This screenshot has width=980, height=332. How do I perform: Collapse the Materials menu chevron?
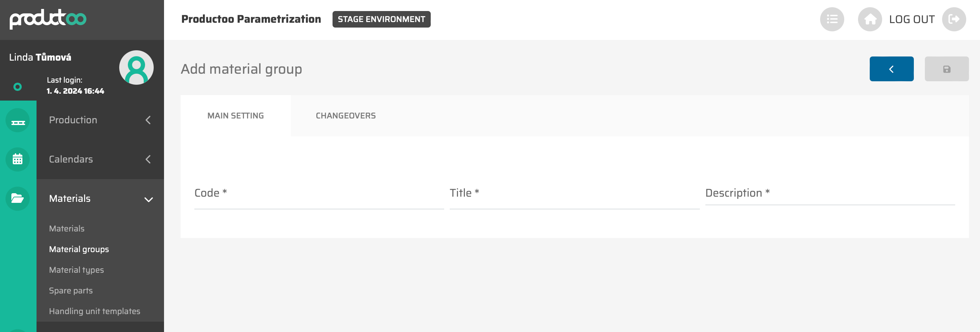149,199
